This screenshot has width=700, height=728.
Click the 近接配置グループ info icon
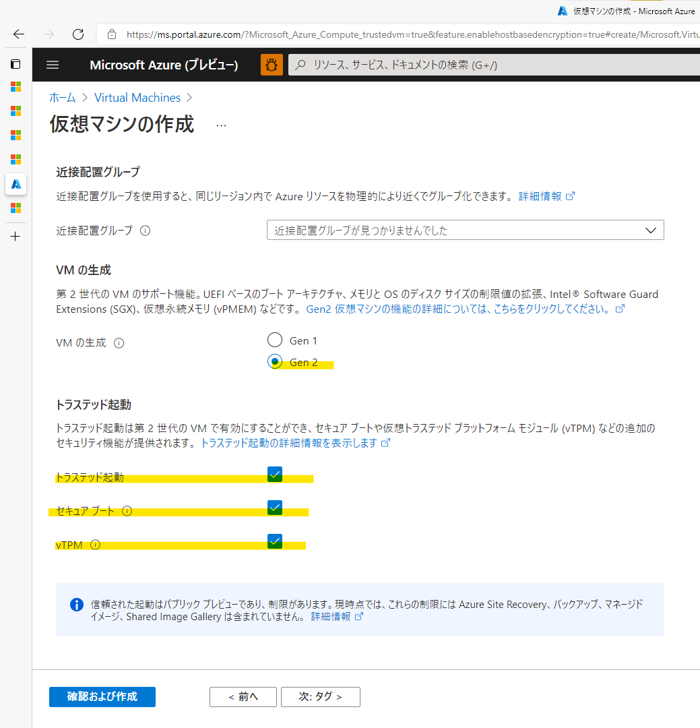[x=145, y=230]
